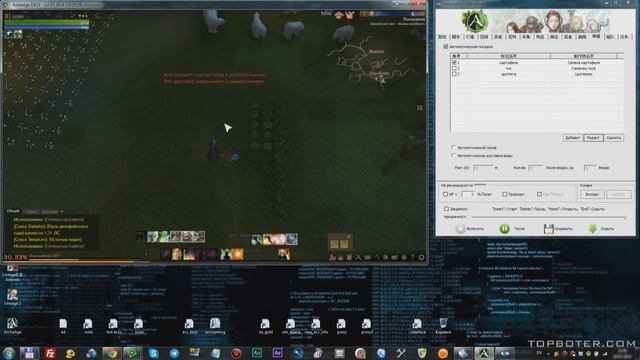Open Adobe Audition from taskbar
Viewport: 640px width, 360px height.
257,353
